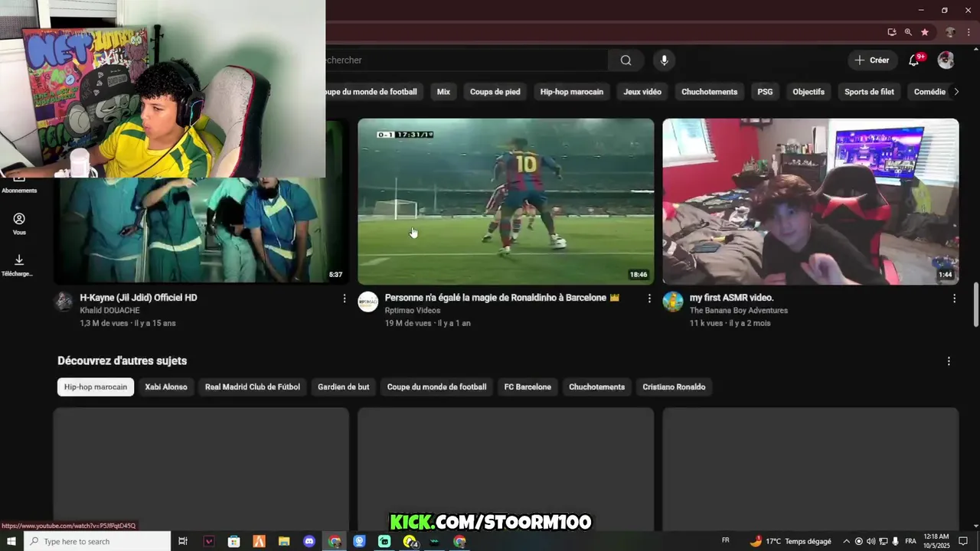The image size is (980, 551).
Task: Select the PSG chip
Action: (765, 92)
